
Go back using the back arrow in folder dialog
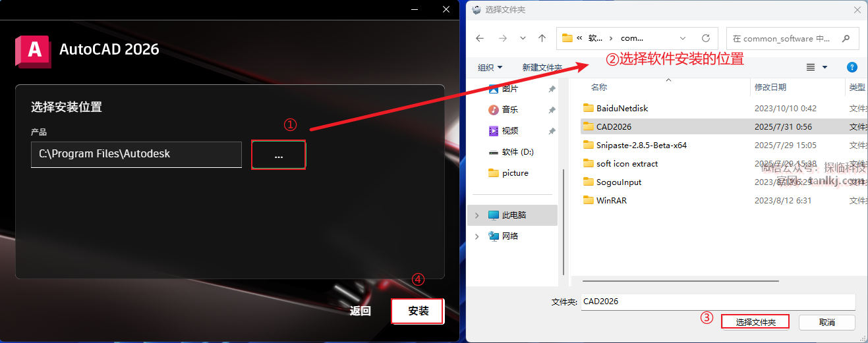click(x=480, y=38)
